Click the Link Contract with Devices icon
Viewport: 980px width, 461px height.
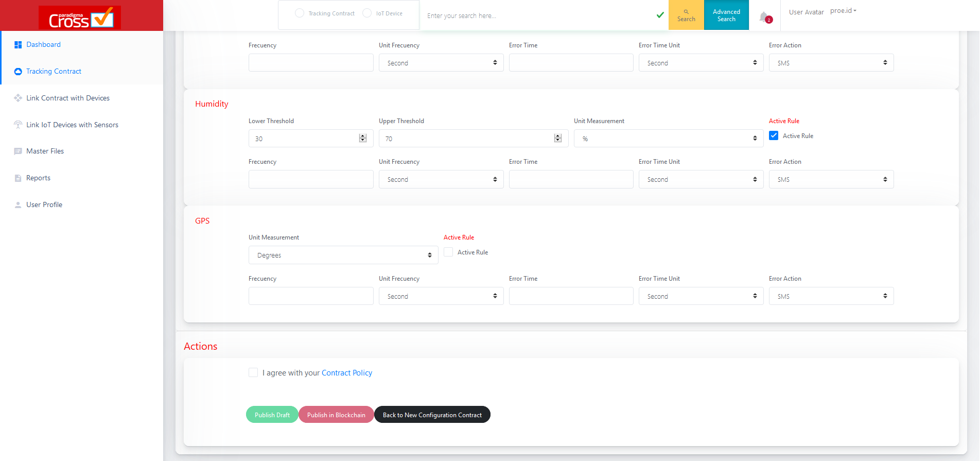coord(18,98)
